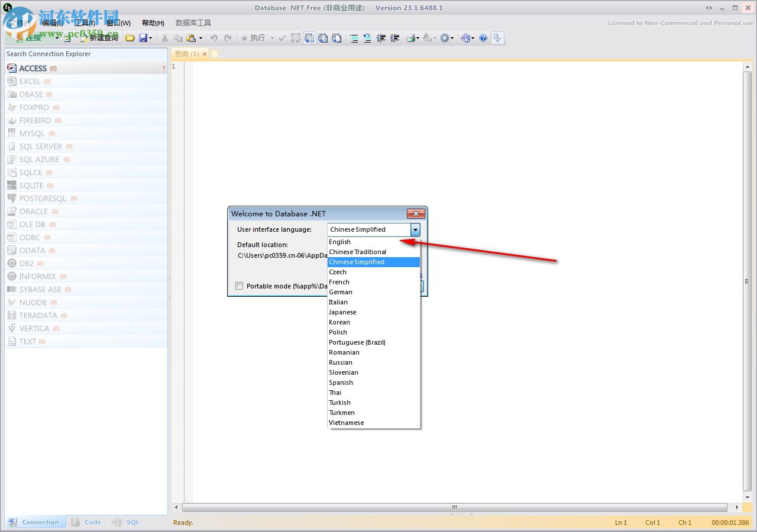757x532 pixels.
Task: Select MYSQL in connection explorer
Action: [x=86, y=134]
